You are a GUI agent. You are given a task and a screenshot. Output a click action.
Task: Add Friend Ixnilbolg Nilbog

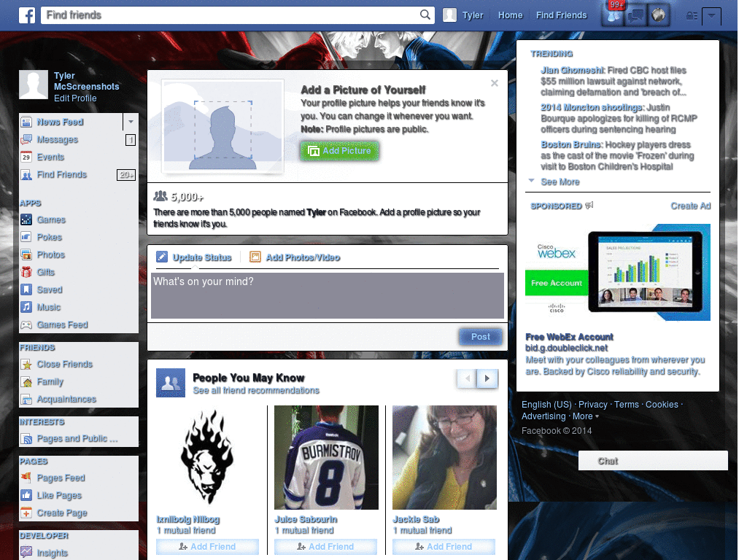pos(207,547)
